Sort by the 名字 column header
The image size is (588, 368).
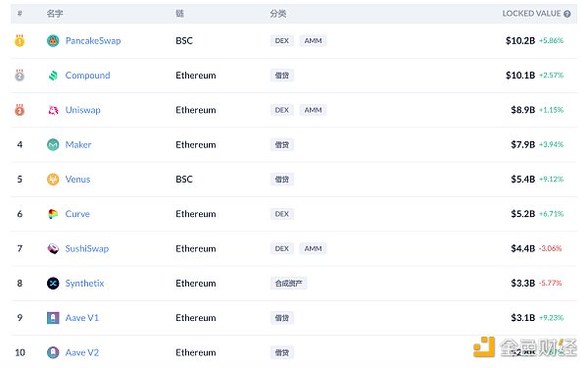(55, 14)
